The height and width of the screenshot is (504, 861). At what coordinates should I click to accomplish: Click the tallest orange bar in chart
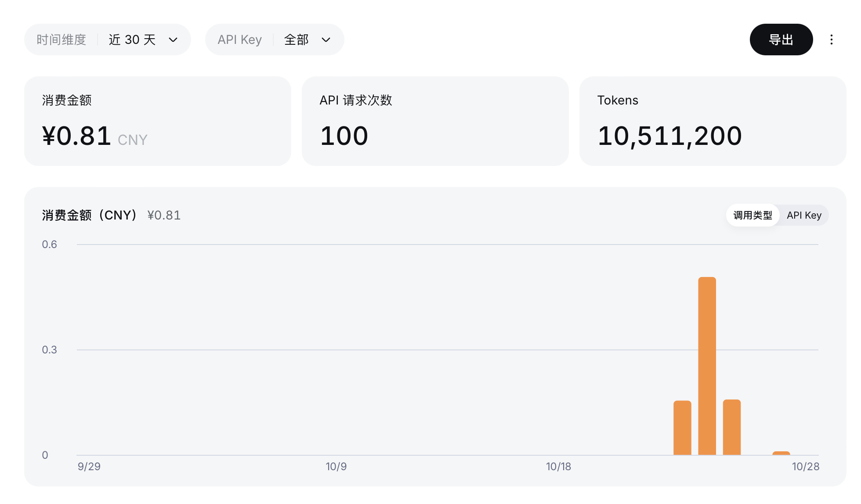[707, 366]
